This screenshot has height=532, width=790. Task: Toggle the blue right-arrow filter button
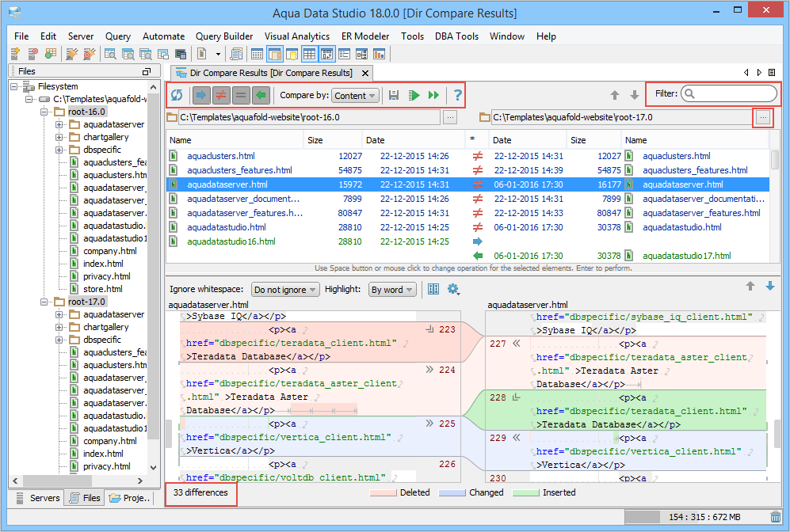tap(202, 95)
